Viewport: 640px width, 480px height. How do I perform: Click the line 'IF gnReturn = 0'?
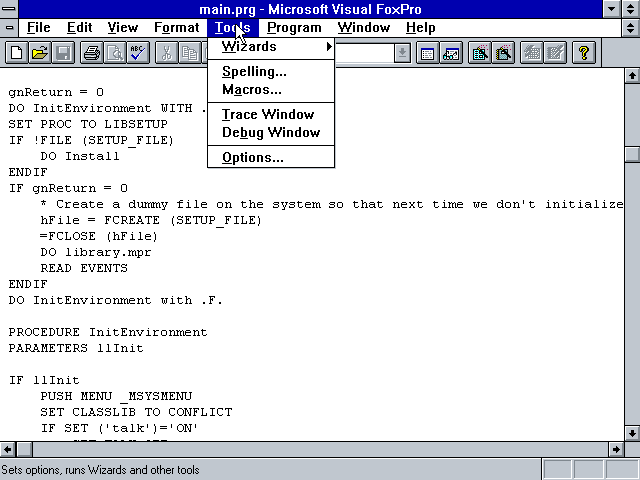pos(68,188)
